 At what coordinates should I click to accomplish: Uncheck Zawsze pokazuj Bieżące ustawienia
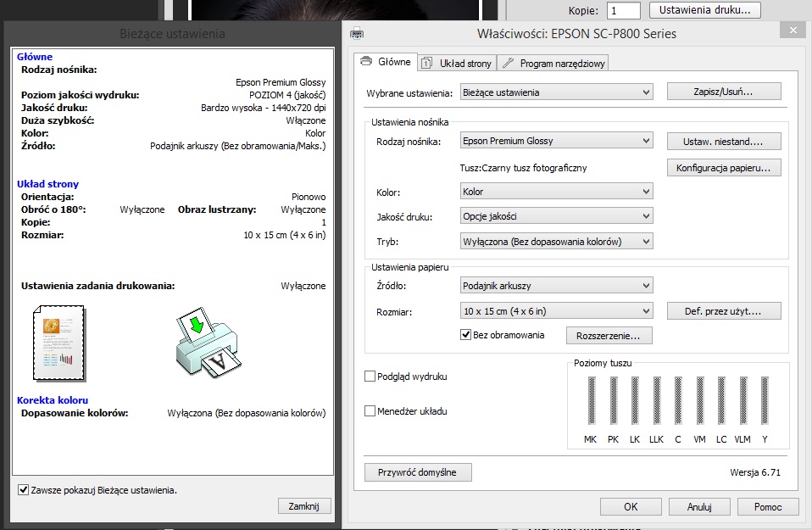23,489
